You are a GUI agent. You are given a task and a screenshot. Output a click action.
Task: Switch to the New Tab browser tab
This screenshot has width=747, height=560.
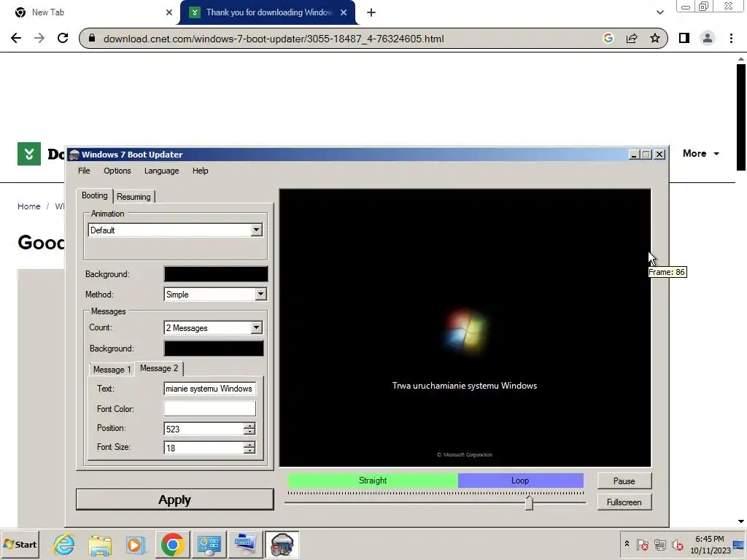90,12
